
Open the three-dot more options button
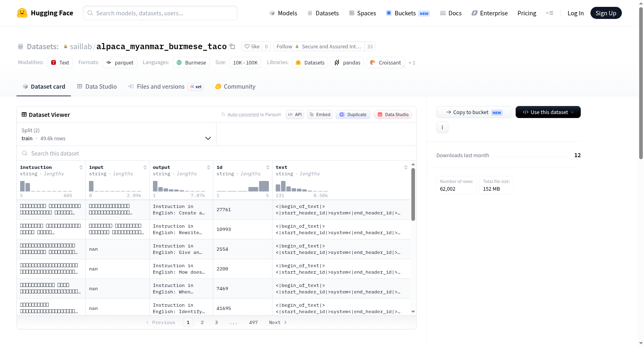coord(442,127)
